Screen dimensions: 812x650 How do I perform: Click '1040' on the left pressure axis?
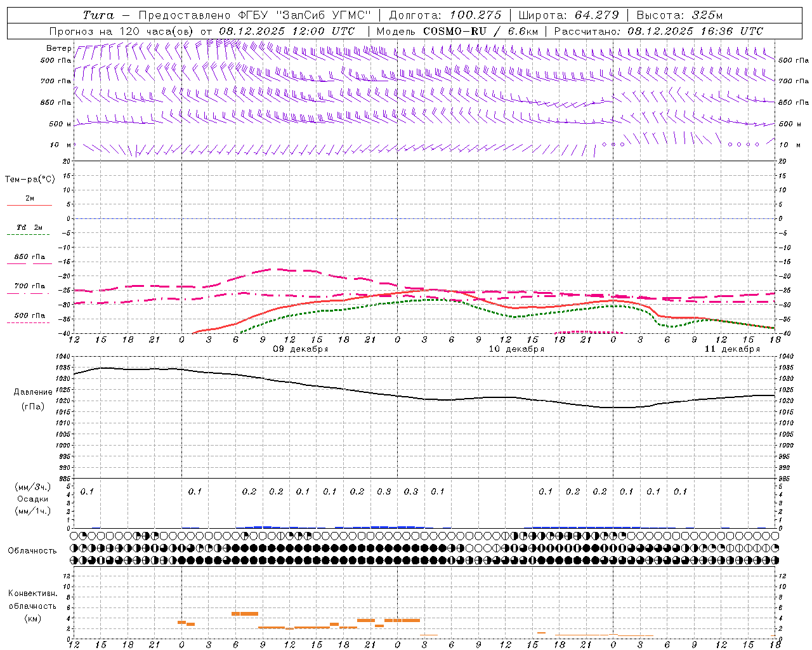pyautogui.click(x=64, y=357)
